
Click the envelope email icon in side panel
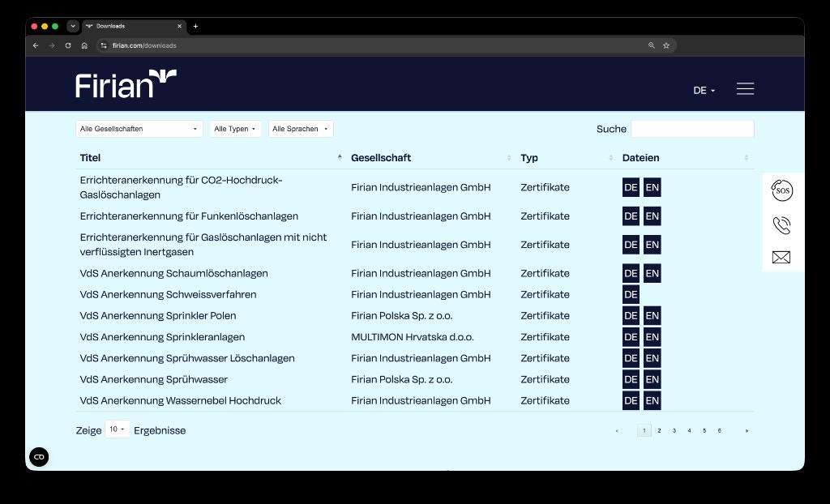781,258
